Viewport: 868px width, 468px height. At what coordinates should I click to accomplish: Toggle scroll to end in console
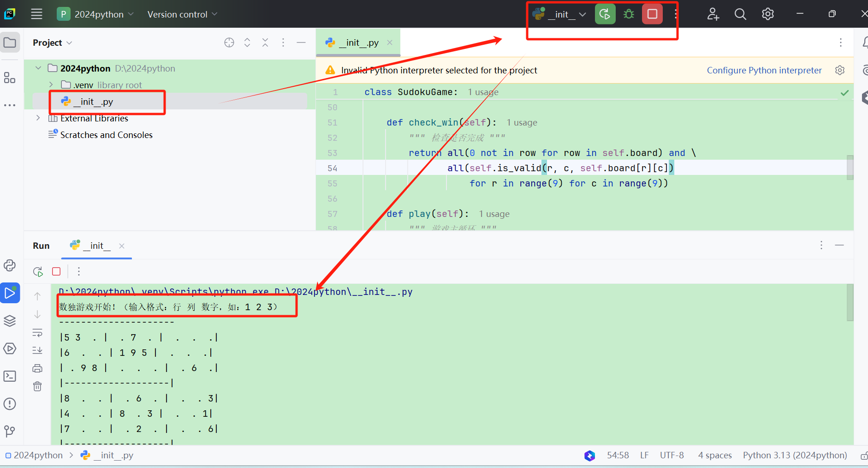(x=37, y=350)
